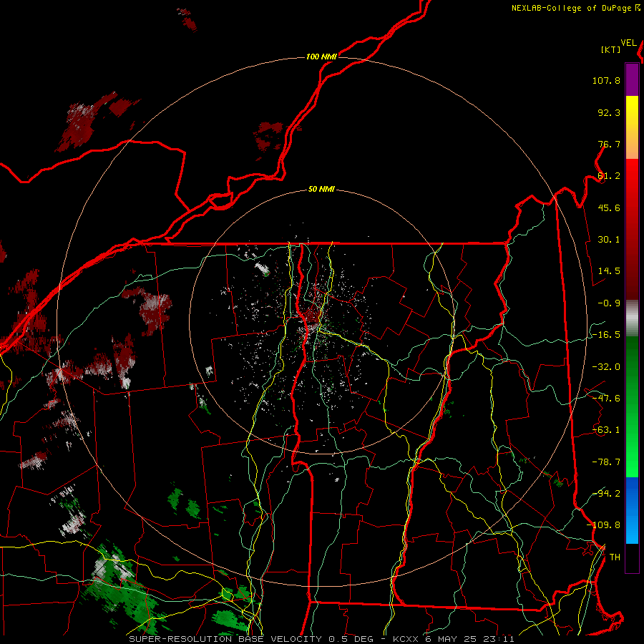Click the NEXLAB-College of DuPage credit text
Viewport: 644px width, 644px height.
575,8
